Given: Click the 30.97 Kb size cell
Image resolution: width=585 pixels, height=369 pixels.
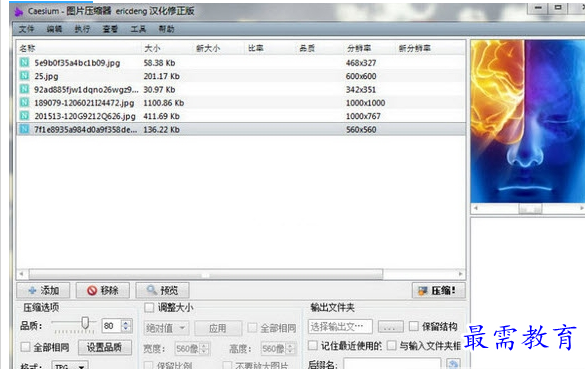Looking at the screenshot, I should coord(159,90).
